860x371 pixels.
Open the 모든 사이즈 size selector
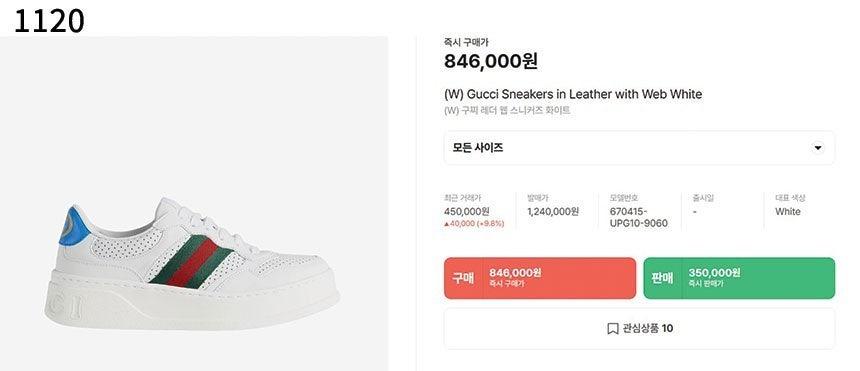[639, 148]
